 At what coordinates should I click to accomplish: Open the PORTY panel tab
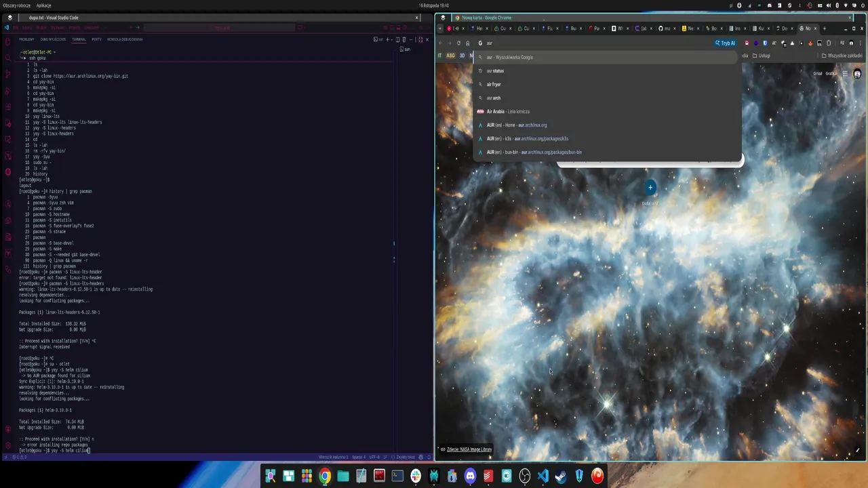pyautogui.click(x=96, y=39)
